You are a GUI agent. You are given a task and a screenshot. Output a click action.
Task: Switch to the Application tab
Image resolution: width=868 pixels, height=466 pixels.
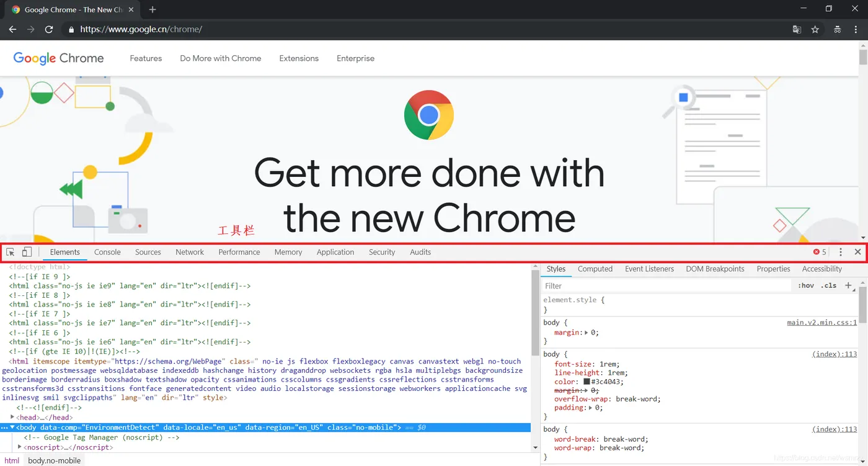click(335, 252)
